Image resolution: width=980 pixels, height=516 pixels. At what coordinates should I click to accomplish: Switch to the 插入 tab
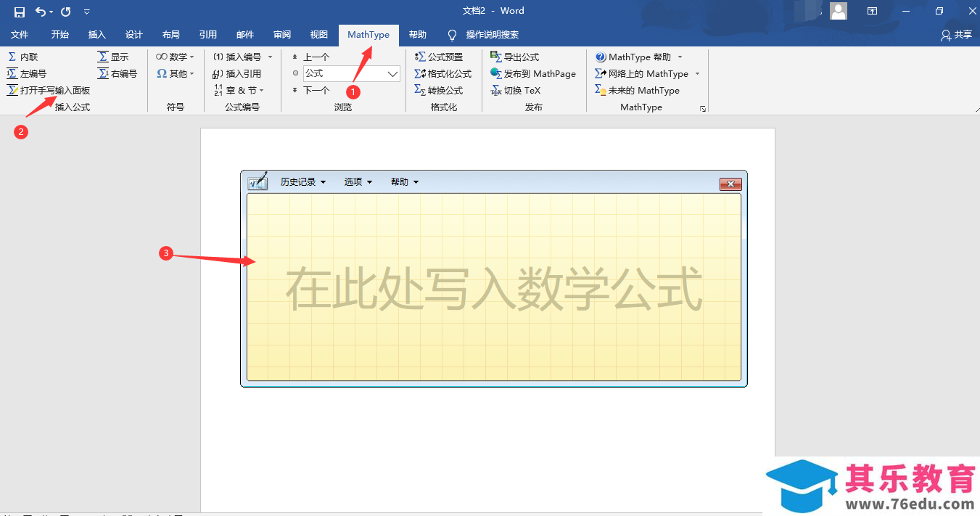point(96,35)
